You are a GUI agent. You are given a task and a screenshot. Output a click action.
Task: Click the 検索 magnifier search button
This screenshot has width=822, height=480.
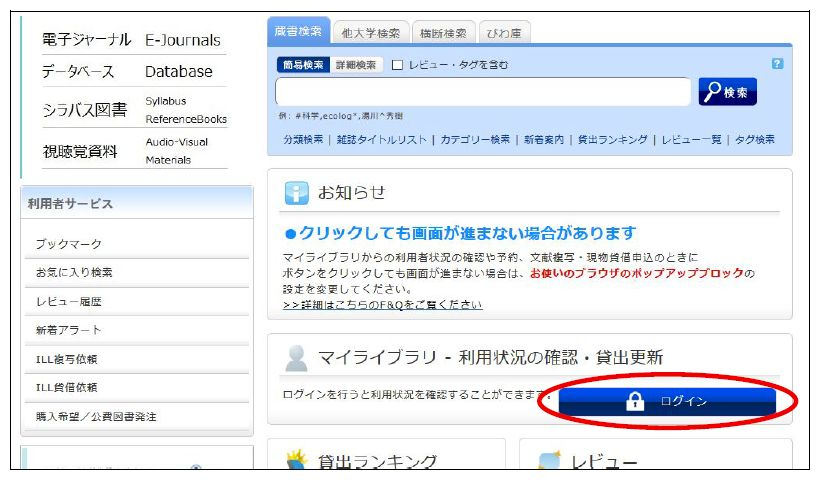tap(727, 92)
